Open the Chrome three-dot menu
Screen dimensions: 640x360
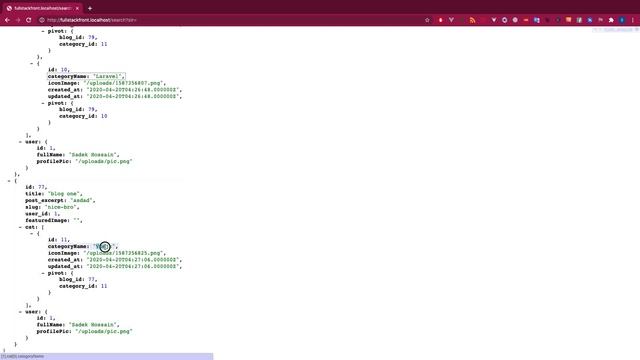tap(633, 20)
